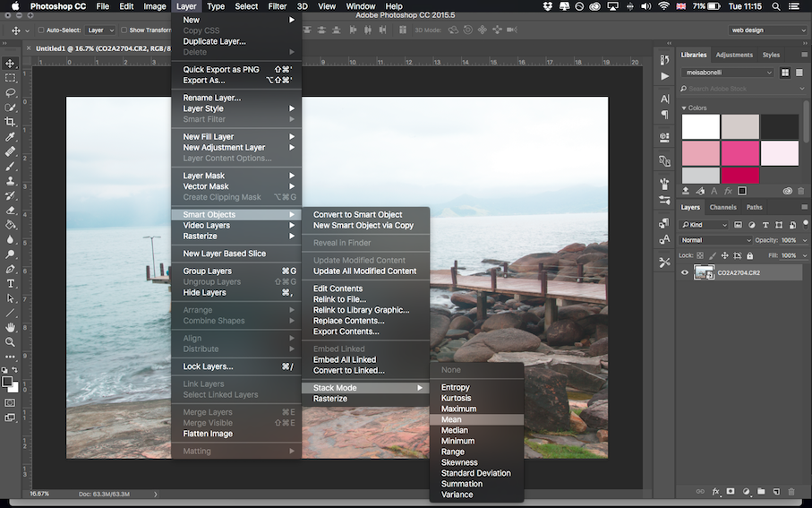This screenshot has height=508, width=812.
Task: Open the Dropbox menu bar icon
Action: point(548,6)
